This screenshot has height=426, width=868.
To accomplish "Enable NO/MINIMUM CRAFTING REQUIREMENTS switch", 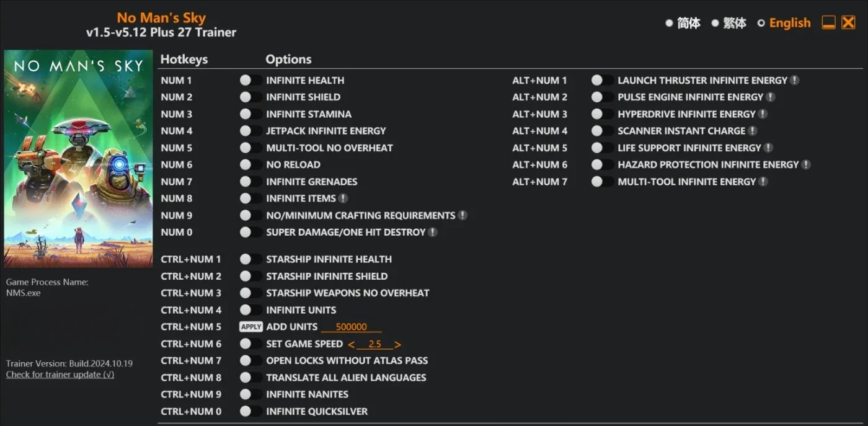I will pyautogui.click(x=251, y=215).
